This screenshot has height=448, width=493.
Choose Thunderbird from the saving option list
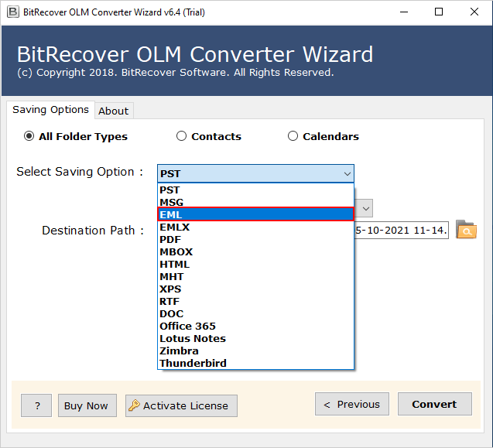pyautogui.click(x=255, y=363)
